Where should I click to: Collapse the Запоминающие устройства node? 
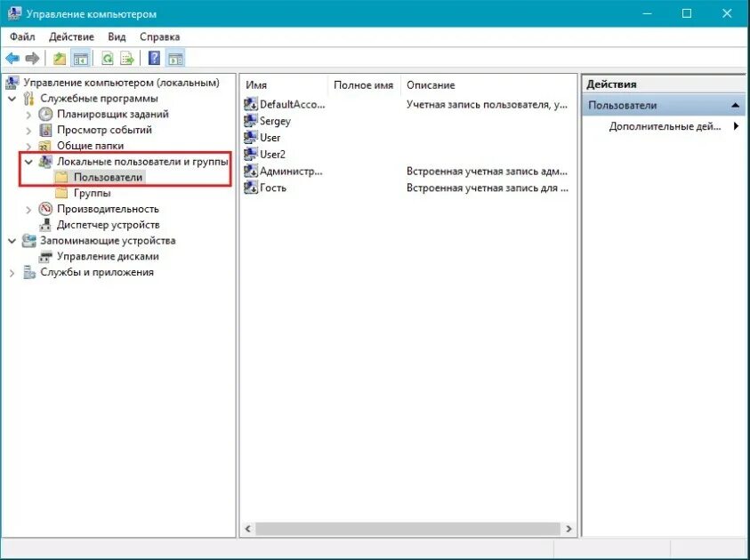coord(12,241)
